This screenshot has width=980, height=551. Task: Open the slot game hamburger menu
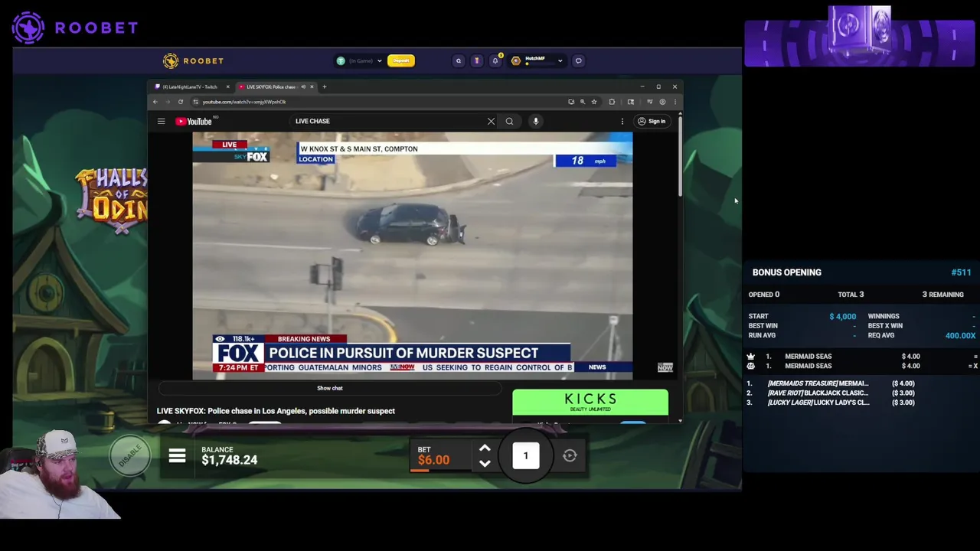(177, 457)
